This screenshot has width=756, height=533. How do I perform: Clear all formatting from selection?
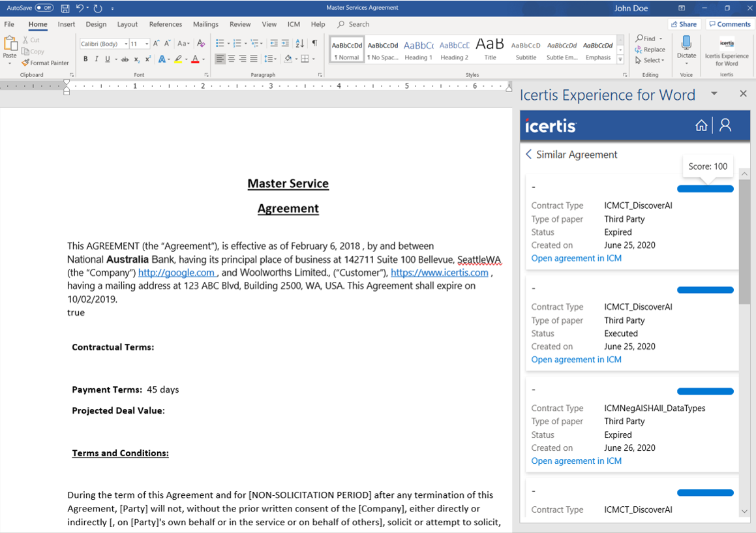point(201,44)
